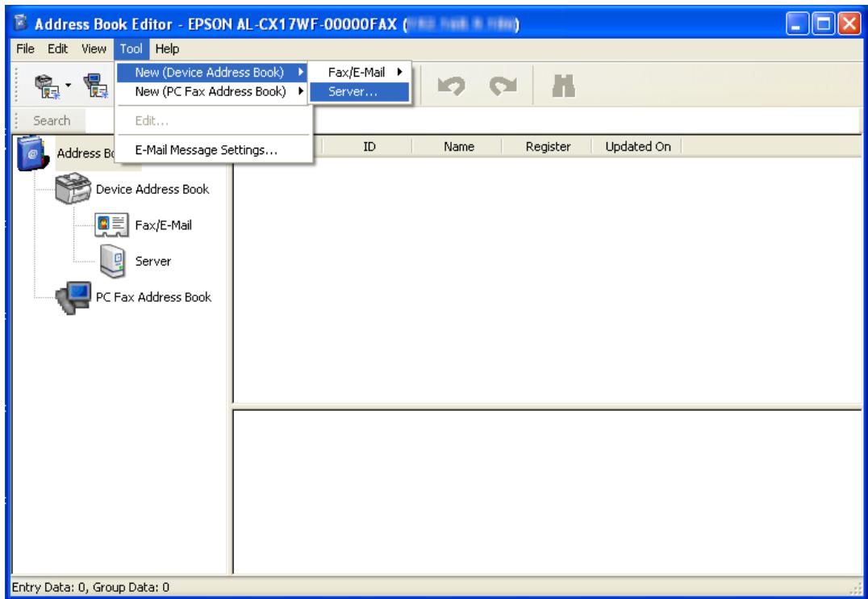Open the Edit menu
The width and height of the screenshot is (868, 599).
(57, 48)
